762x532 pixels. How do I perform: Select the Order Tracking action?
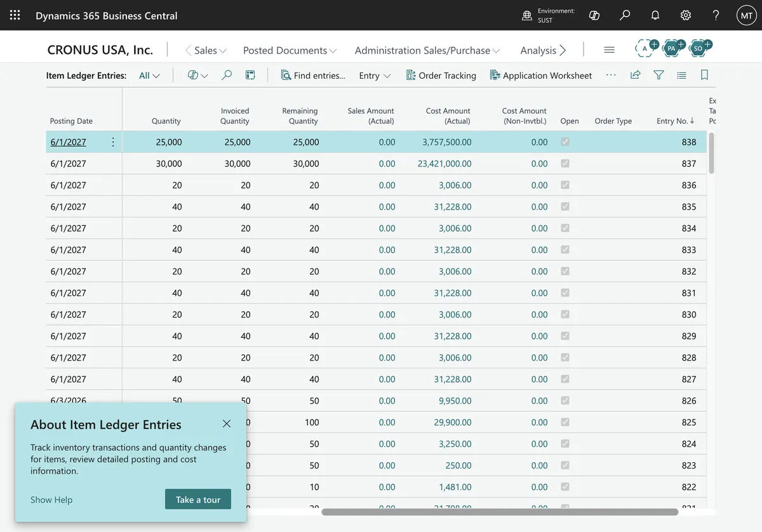coord(441,76)
